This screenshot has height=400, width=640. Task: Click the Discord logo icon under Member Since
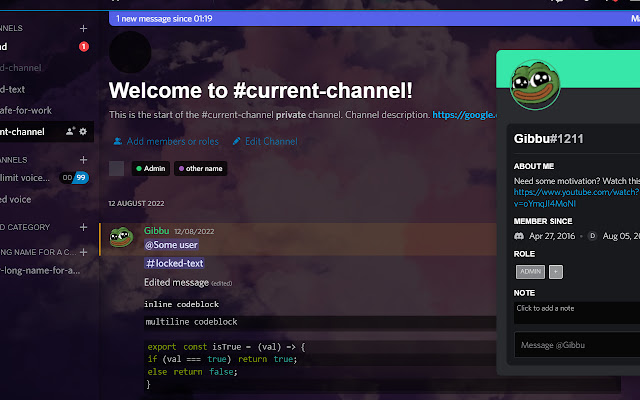tap(519, 236)
